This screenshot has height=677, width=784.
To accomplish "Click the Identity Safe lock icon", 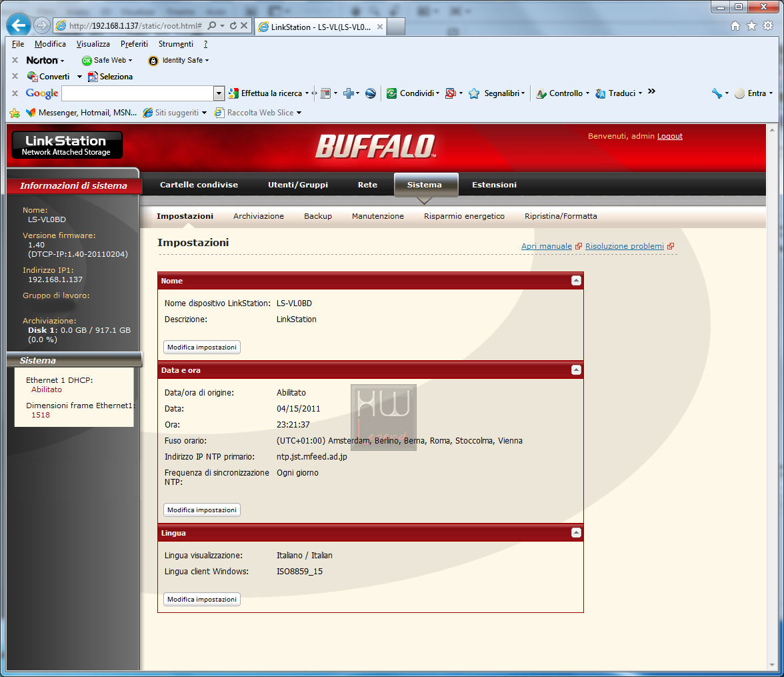I will click(x=153, y=61).
